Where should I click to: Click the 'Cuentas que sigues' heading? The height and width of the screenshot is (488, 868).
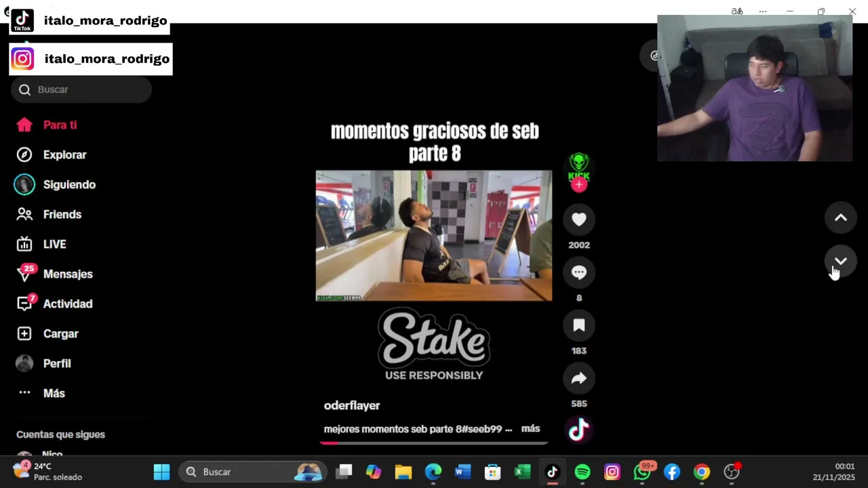click(x=60, y=434)
